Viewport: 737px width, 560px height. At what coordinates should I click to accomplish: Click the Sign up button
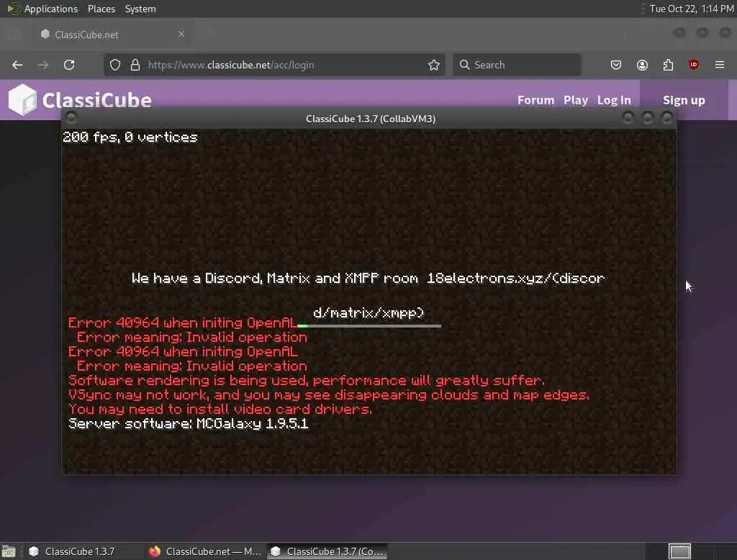coord(684,100)
